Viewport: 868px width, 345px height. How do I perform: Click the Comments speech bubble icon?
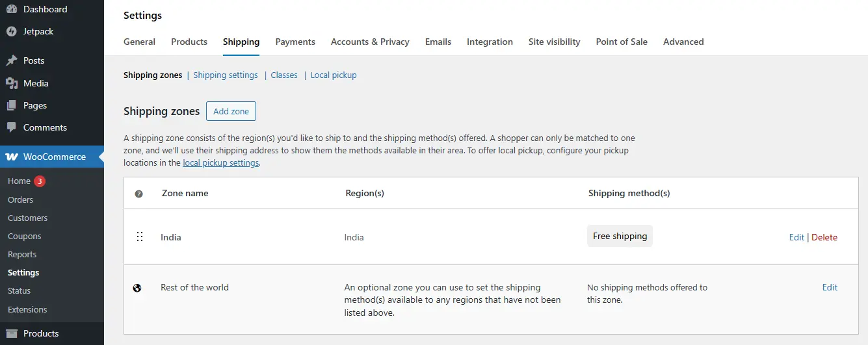tap(12, 127)
